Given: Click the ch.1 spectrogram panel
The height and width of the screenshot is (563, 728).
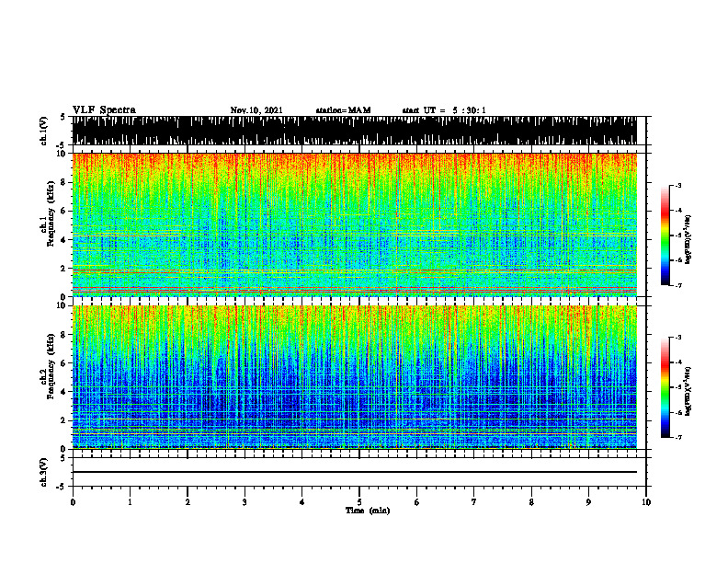Looking at the screenshot, I should tap(355, 224).
